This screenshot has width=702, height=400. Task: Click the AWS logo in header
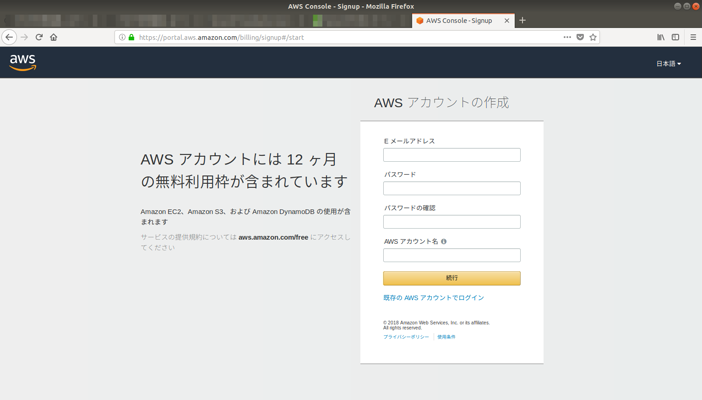coord(23,62)
